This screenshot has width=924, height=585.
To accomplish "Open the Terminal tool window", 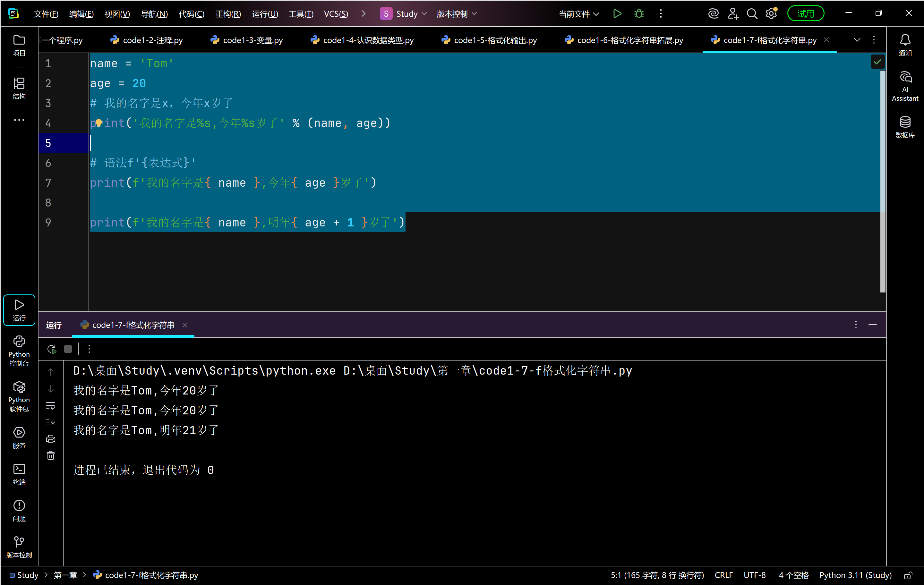I will pos(19,474).
